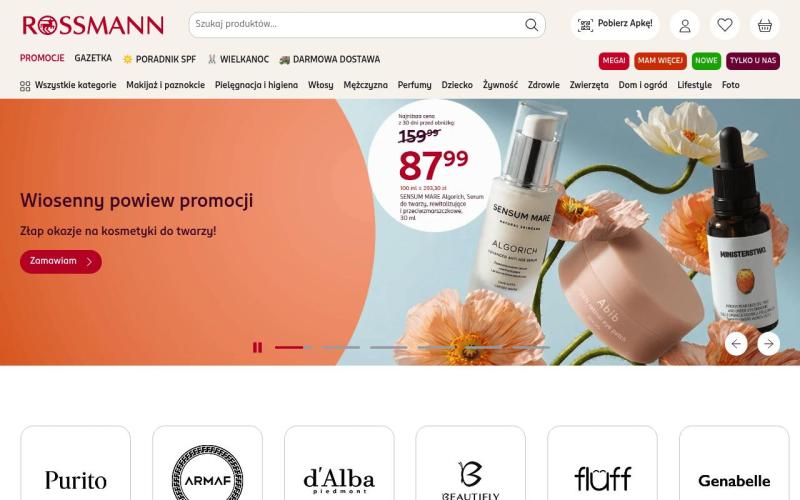Focus the Szukaj produktów search field
The width and height of the screenshot is (800, 500).
357,24
